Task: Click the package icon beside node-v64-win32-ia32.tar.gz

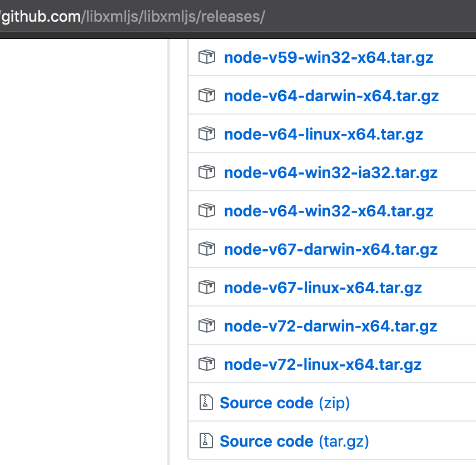Action: point(206,172)
